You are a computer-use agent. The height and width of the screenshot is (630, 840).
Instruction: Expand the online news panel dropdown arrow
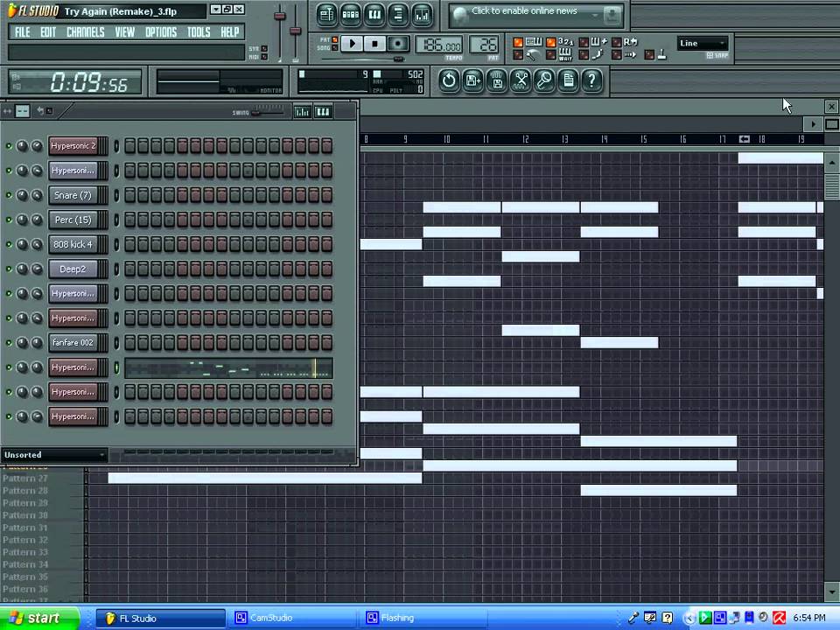pos(595,16)
